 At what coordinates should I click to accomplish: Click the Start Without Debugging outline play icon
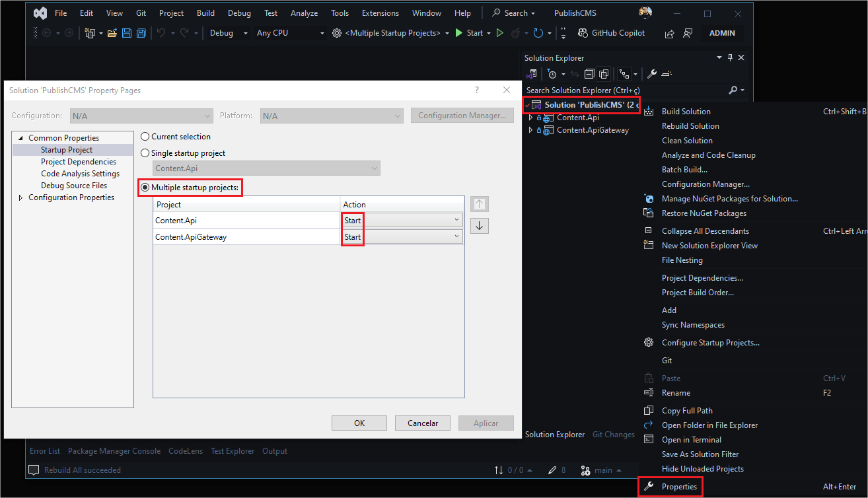coord(500,33)
